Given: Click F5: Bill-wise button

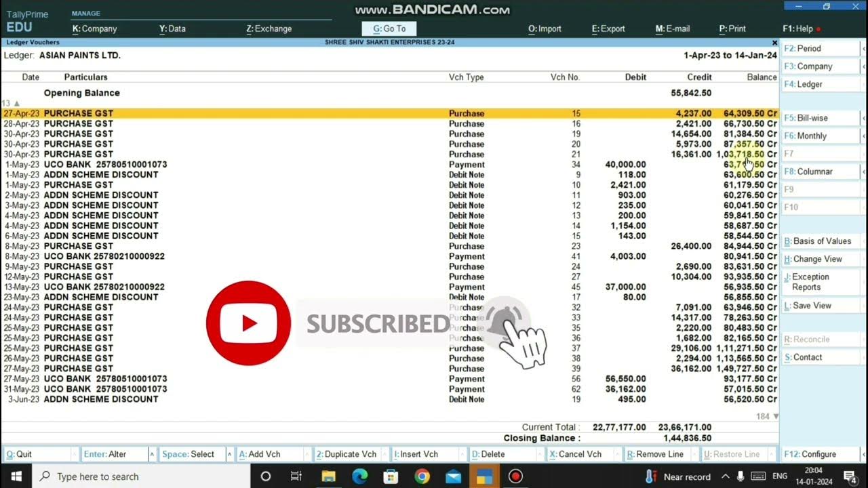Looking at the screenshot, I should pyautogui.click(x=821, y=118).
